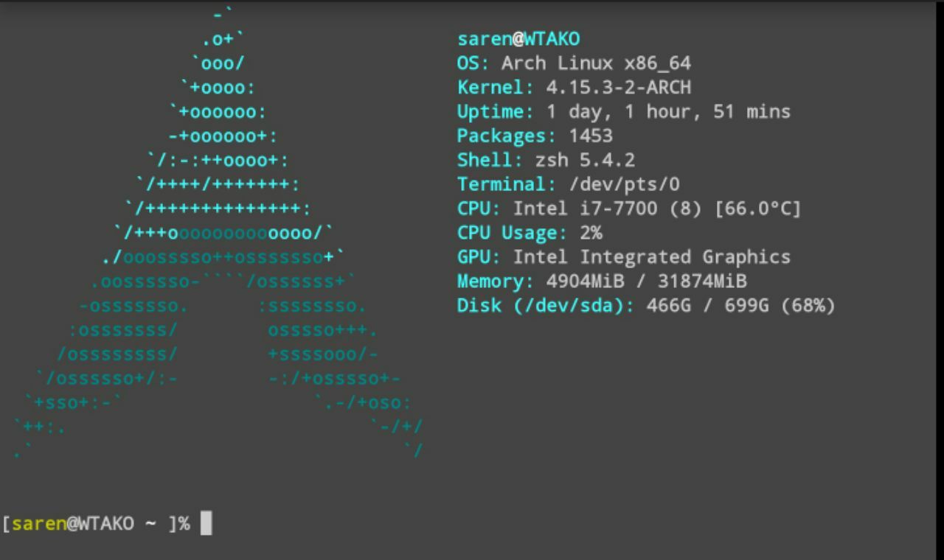Click the Disk (/dev/sda) usage line
This screenshot has width=944, height=560.
click(x=646, y=307)
